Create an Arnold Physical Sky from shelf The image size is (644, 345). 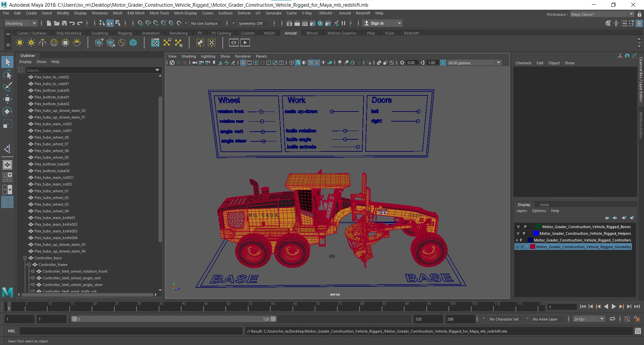(x=77, y=43)
